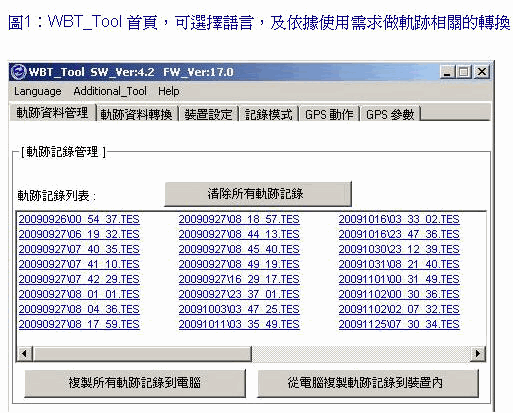Image resolution: width=513 pixels, height=413 pixels.
Task: Open the GPS 參數 tab
Action: coord(390,114)
